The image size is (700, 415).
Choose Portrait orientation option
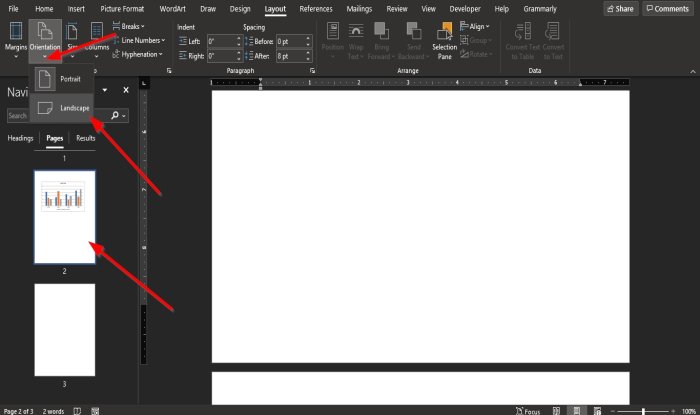(62, 79)
